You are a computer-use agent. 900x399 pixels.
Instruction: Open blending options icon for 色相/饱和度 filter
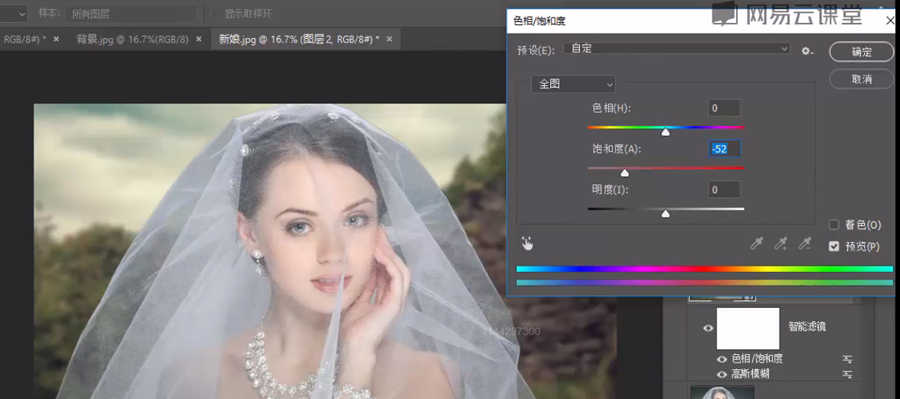847,359
